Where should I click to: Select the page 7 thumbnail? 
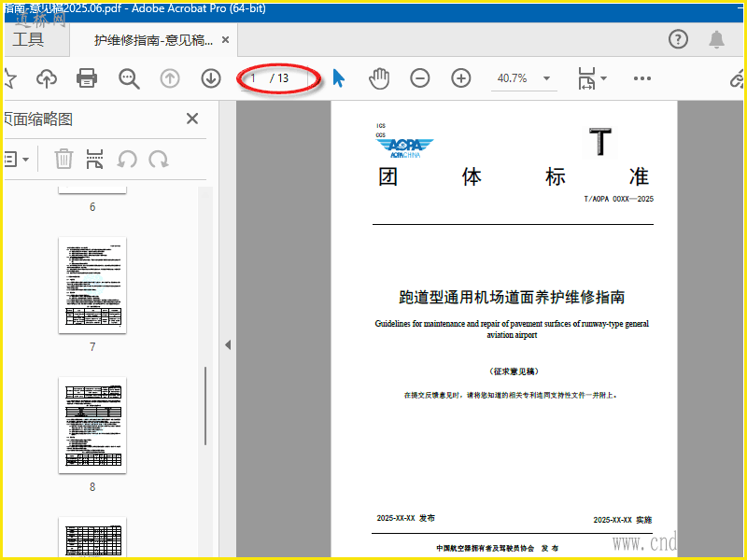point(92,285)
